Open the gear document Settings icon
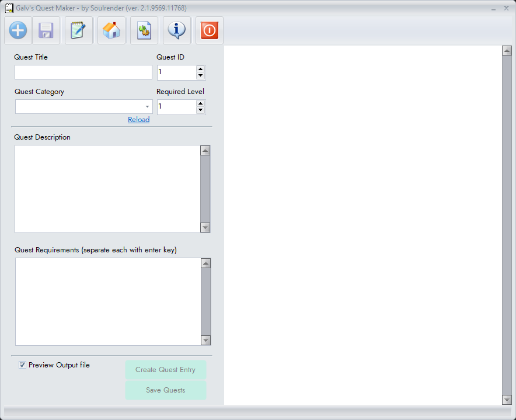 coord(144,30)
